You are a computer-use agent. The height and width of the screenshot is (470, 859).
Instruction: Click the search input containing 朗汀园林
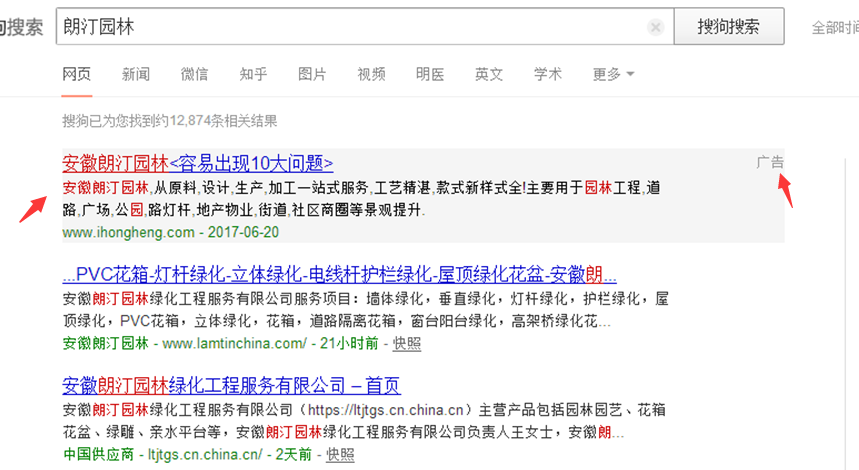(350, 27)
